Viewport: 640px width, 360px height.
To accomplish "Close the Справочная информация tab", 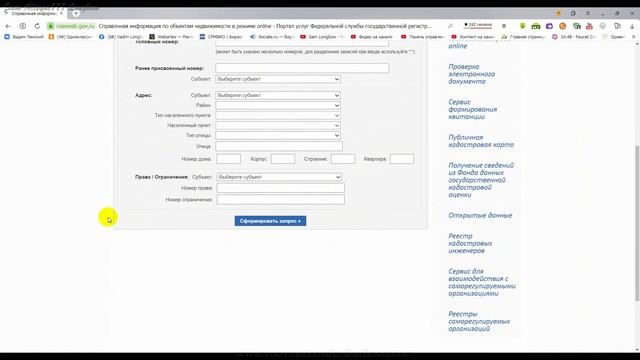I will pos(61,13).
